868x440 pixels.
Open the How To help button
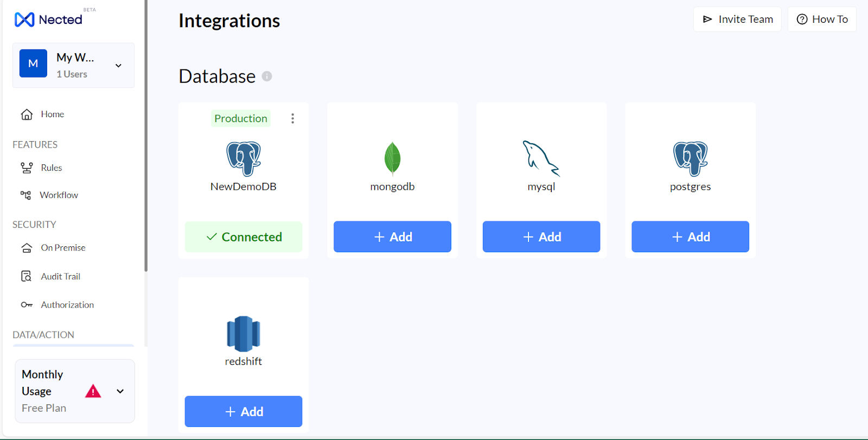coord(822,20)
